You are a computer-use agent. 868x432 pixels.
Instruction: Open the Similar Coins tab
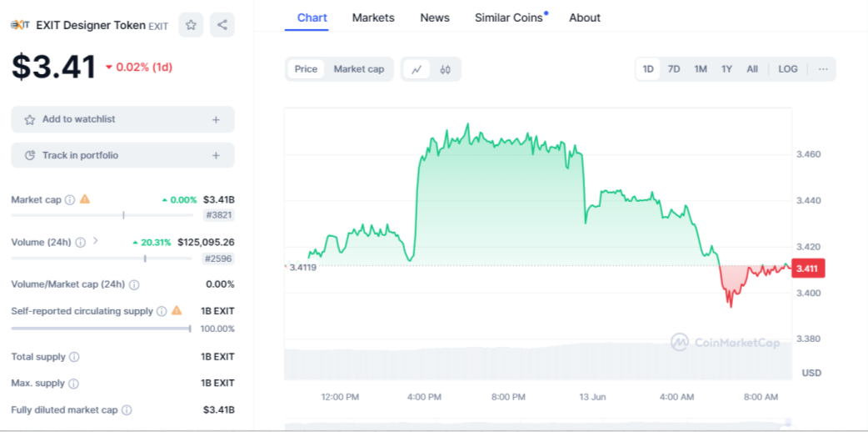(509, 18)
